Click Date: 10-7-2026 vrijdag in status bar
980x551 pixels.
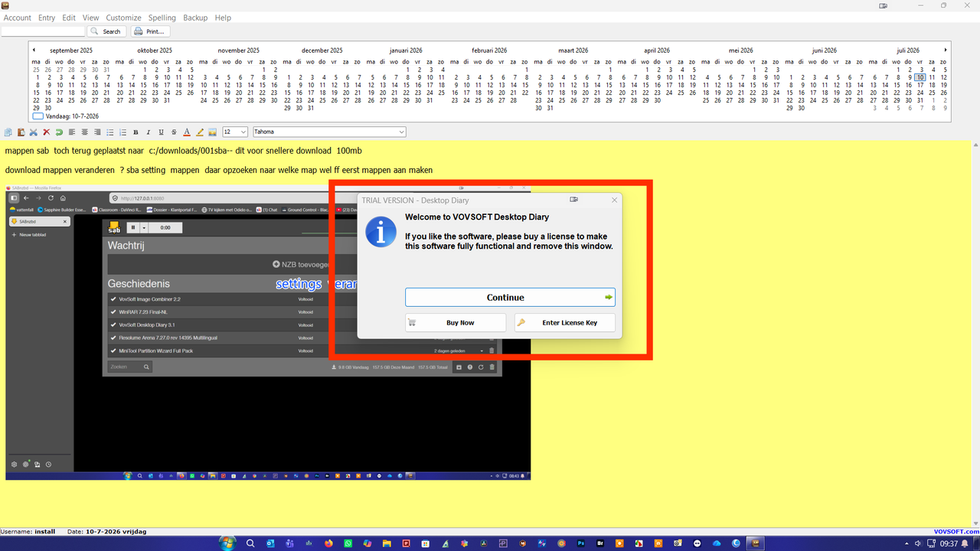[x=106, y=531]
